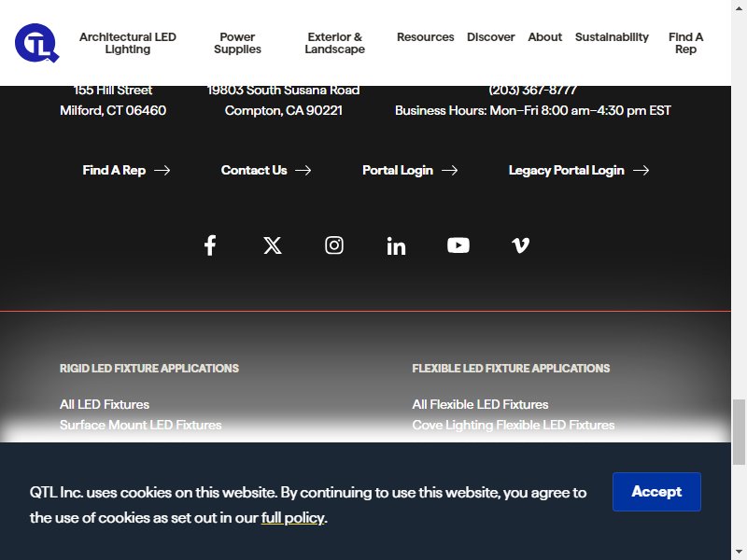Open All LED Fixtures link

point(105,404)
